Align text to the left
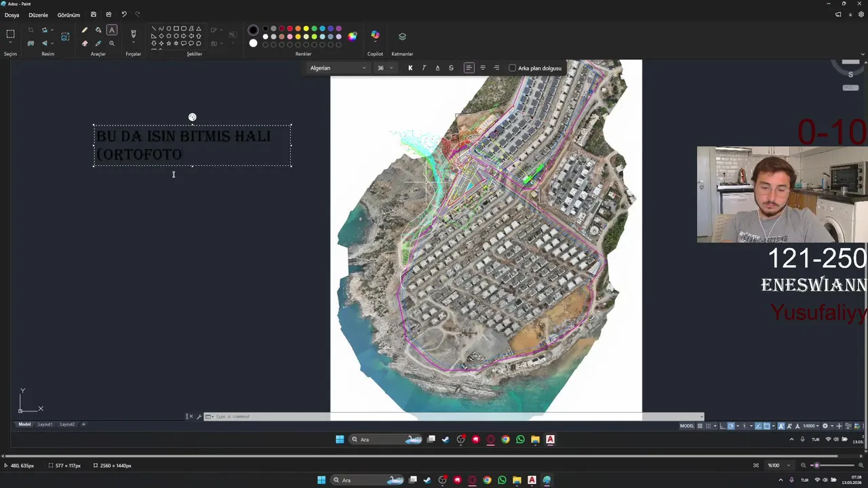Viewport: 868px width, 488px height. pos(469,68)
